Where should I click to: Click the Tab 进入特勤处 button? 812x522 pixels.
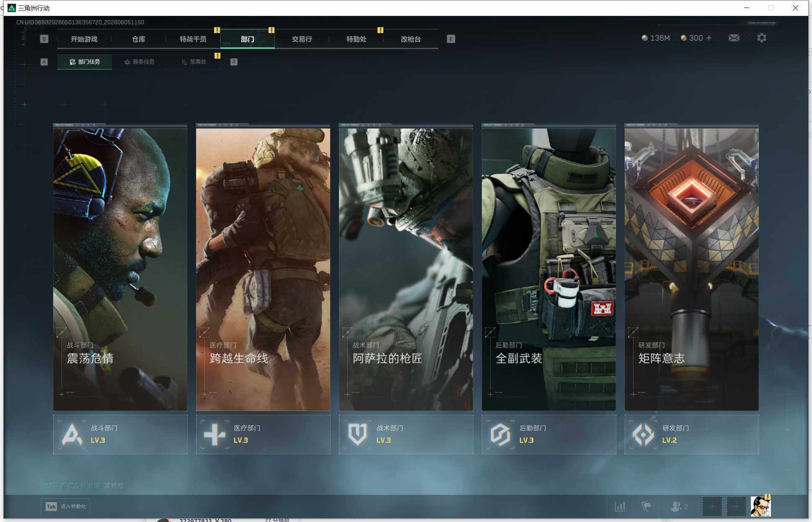66,507
